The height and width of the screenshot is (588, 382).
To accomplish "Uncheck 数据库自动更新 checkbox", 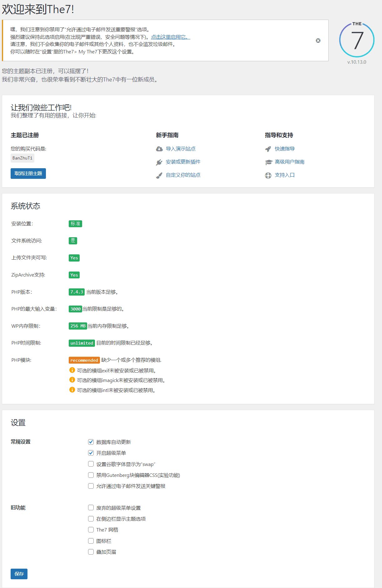I will point(91,442).
